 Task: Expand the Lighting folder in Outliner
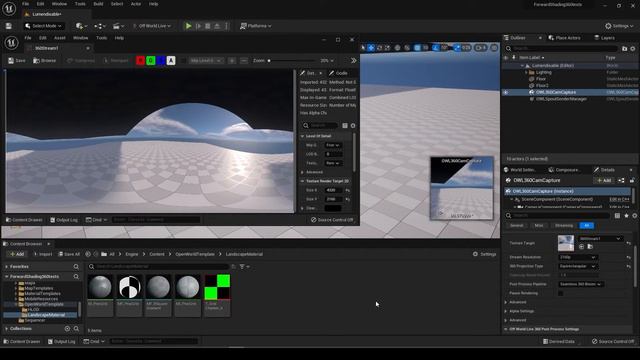click(526, 72)
